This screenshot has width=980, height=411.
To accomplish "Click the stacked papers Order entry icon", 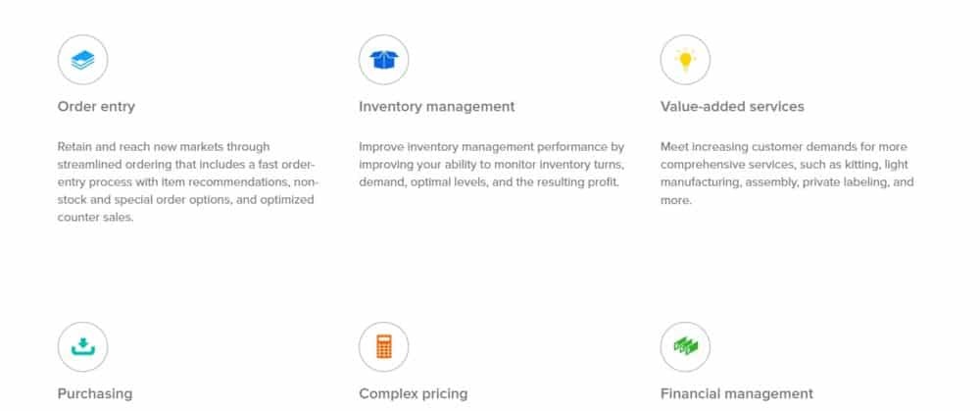I will (82, 61).
